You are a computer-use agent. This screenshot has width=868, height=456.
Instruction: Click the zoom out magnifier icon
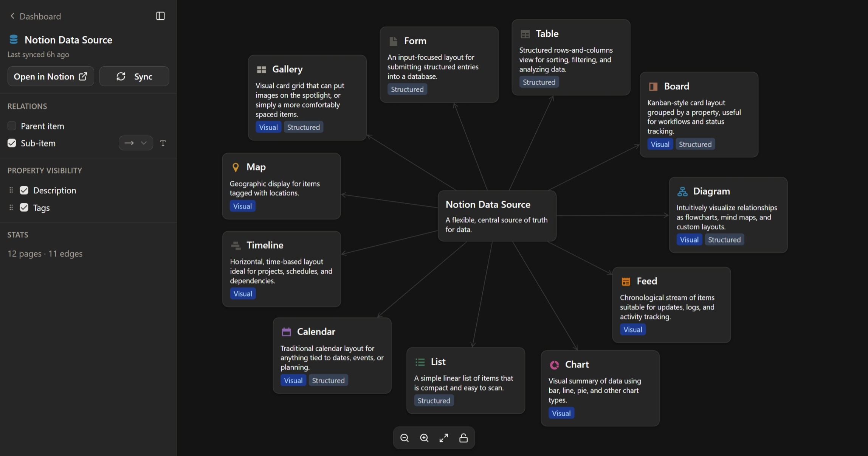[x=405, y=438]
